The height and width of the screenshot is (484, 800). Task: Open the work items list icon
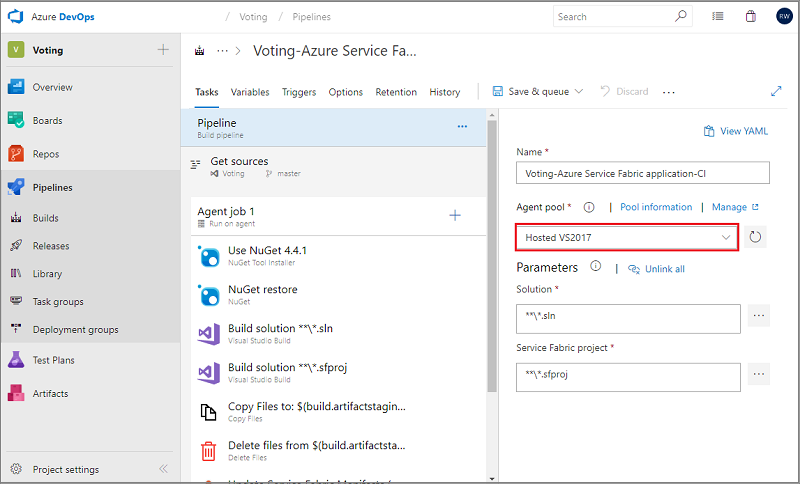(x=718, y=16)
